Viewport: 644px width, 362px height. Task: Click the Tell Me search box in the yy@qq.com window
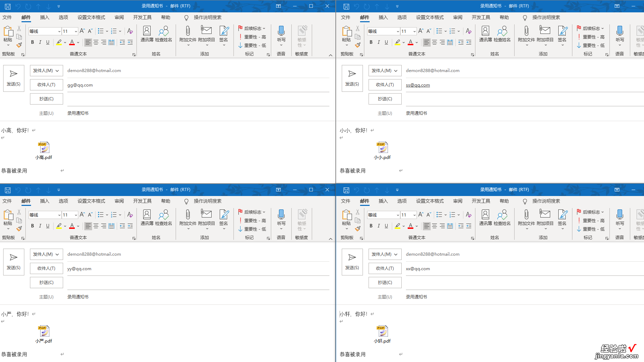click(x=207, y=201)
